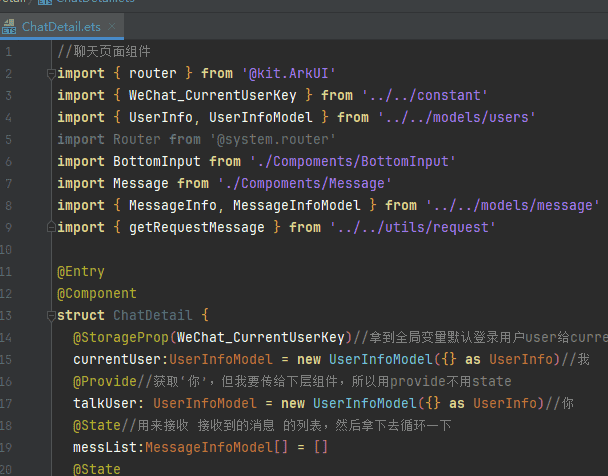Click the fold end marker at line 9
Viewport: 608px width, 476px height.
(x=50, y=228)
